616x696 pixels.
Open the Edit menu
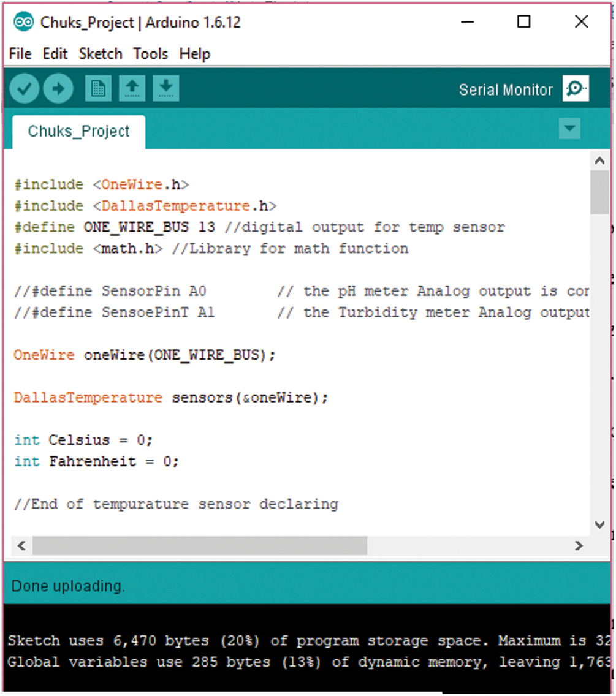(x=55, y=54)
